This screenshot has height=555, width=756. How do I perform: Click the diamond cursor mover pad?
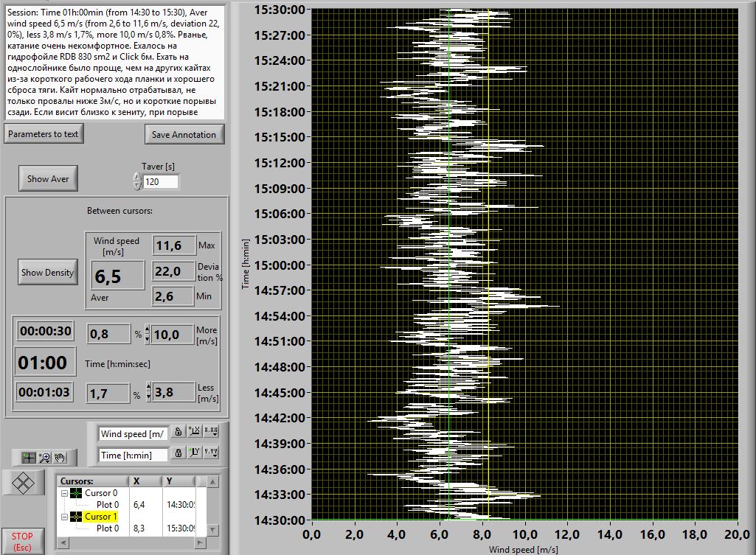23,482
